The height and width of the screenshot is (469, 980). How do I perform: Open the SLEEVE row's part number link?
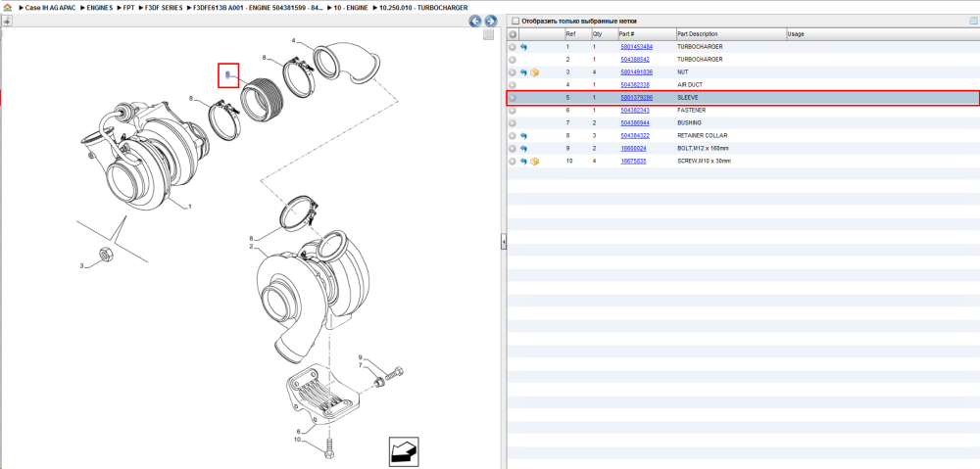click(636, 98)
